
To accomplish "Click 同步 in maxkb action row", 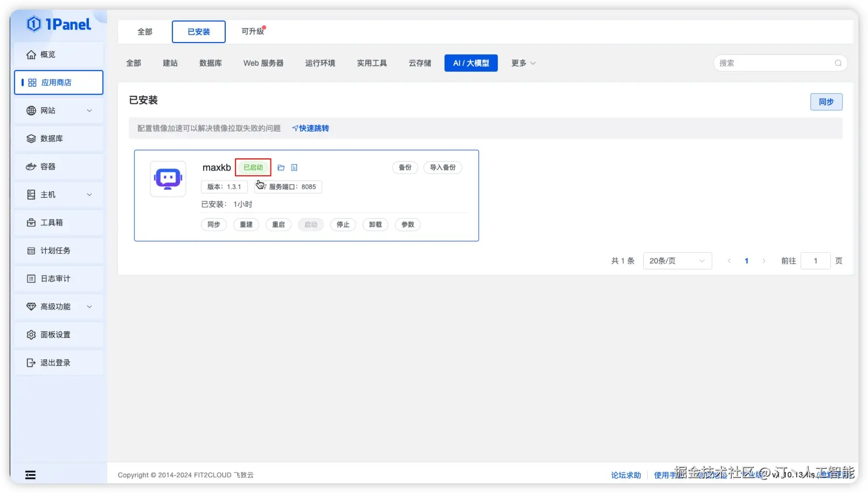I will point(214,225).
